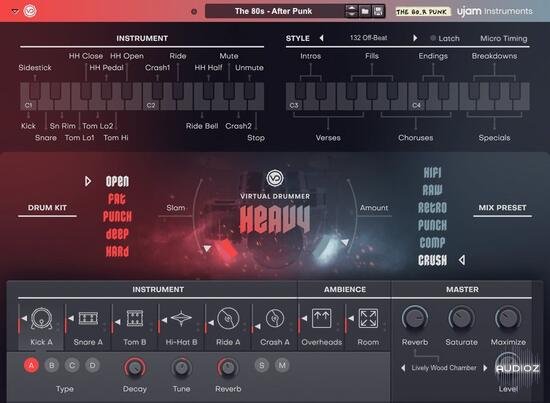Viewport: 550px width, 403px height.
Task: Solo the channel with S button
Action: pyautogui.click(x=262, y=365)
